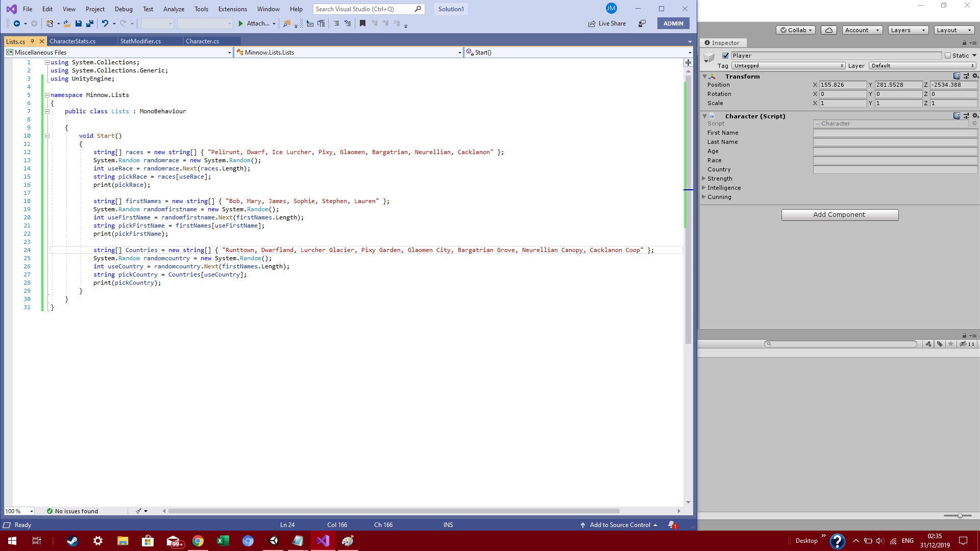Pin the Lists.cs tab
This screenshot has width=980, height=551.
[x=33, y=41]
